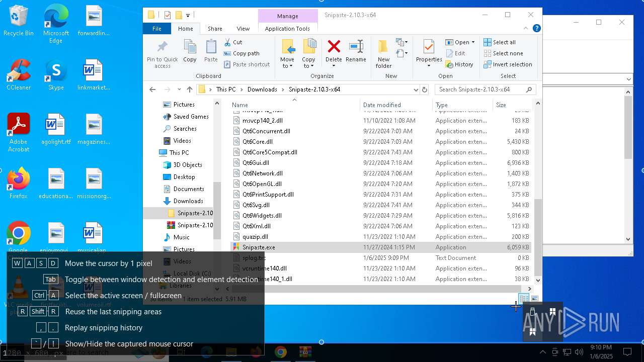Go up one folder level arrow

(x=189, y=89)
